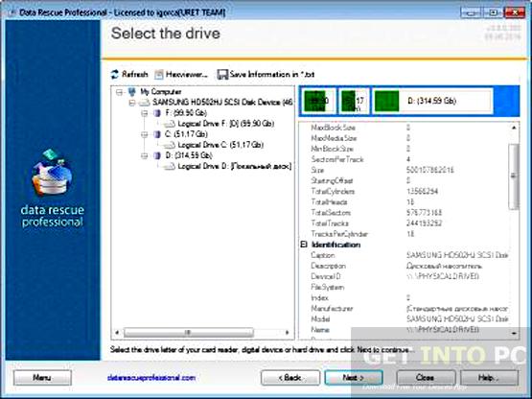The height and width of the screenshot is (399, 532).
Task: Select Logical Drive F: [D] (99.90 Gb)
Action: click(226, 124)
